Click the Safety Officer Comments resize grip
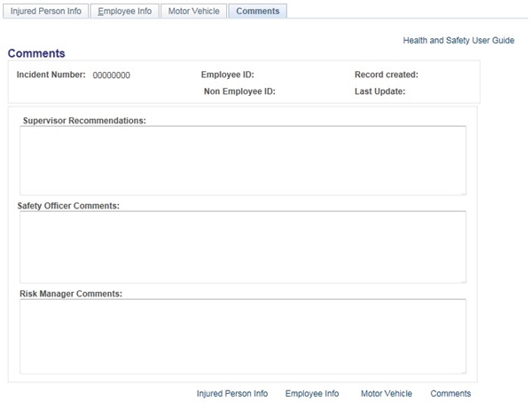Image resolution: width=532 pixels, height=409 pixels. click(x=463, y=279)
